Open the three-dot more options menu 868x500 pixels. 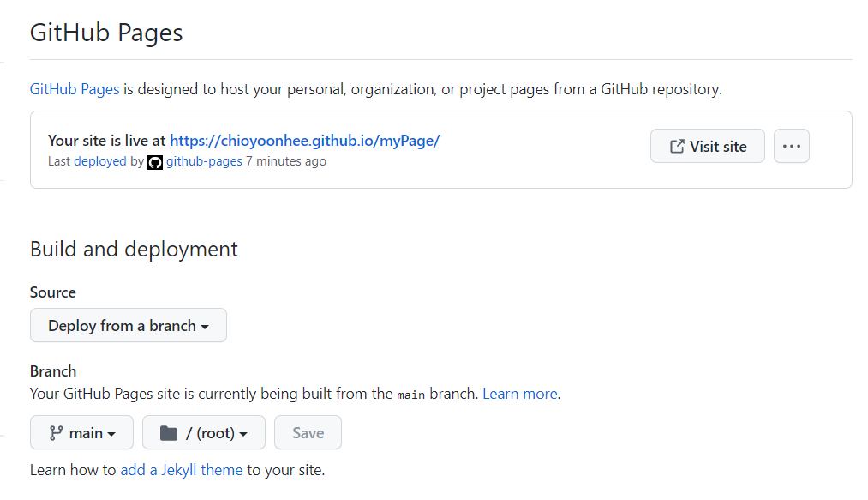pos(792,147)
